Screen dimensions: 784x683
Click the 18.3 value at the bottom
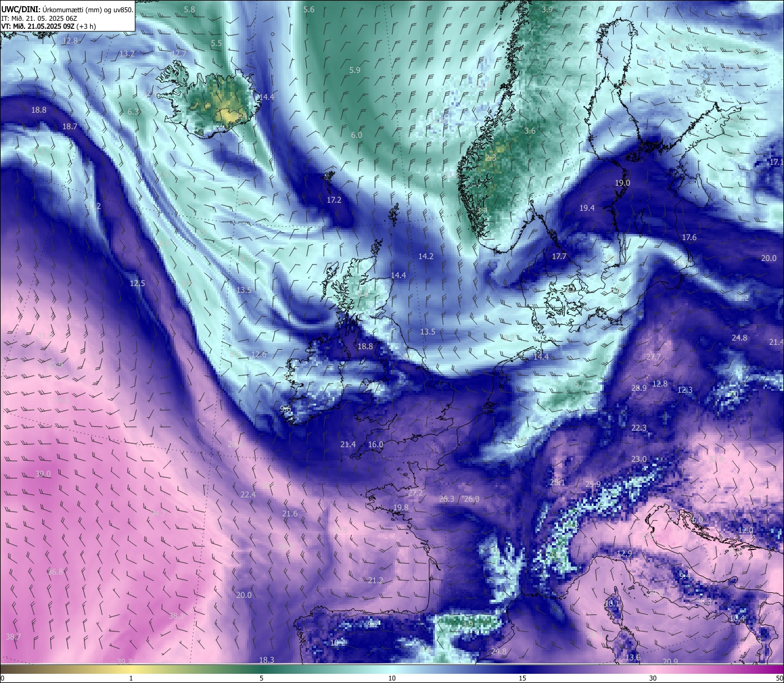point(266,660)
